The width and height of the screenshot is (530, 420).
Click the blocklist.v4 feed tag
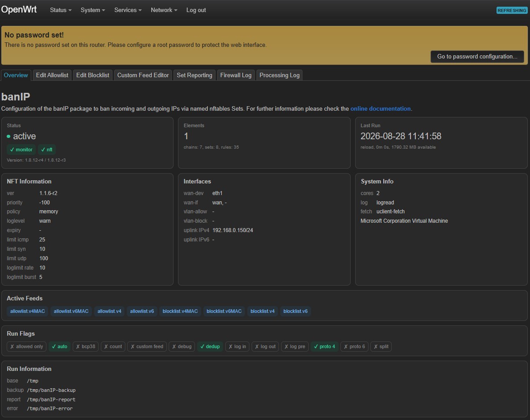(263, 311)
